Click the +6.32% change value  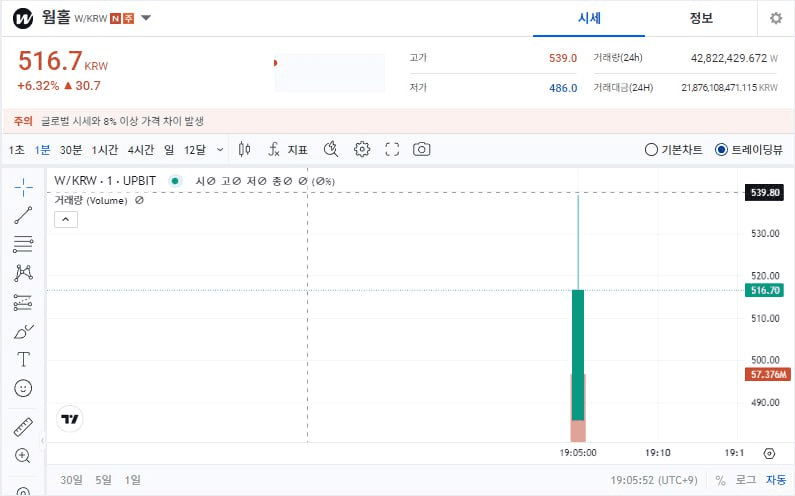[x=38, y=86]
